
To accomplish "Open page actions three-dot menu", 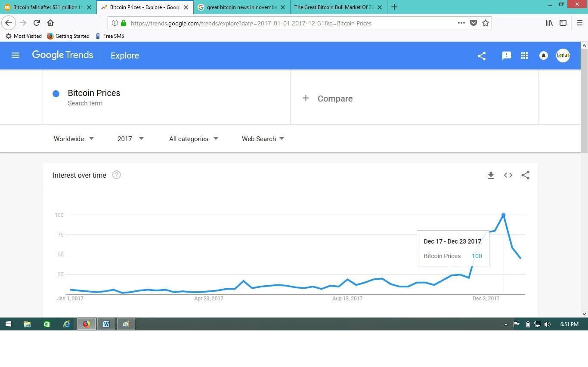I will pyautogui.click(x=461, y=23).
